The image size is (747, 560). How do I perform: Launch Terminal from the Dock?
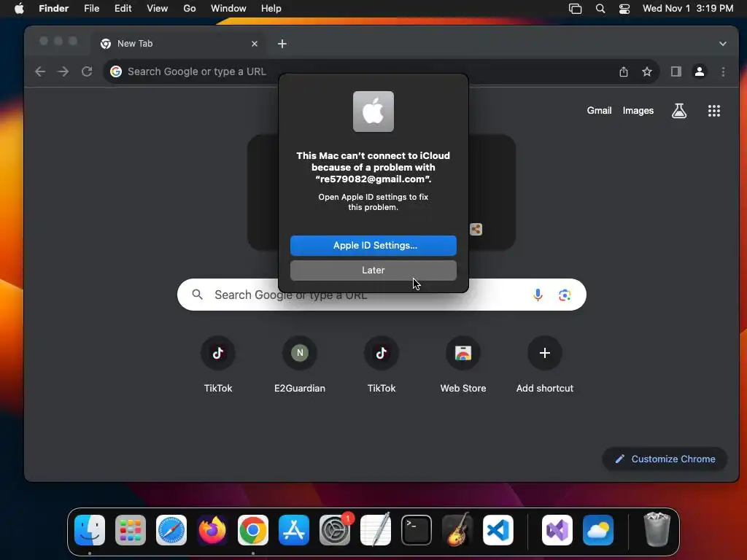tap(417, 530)
